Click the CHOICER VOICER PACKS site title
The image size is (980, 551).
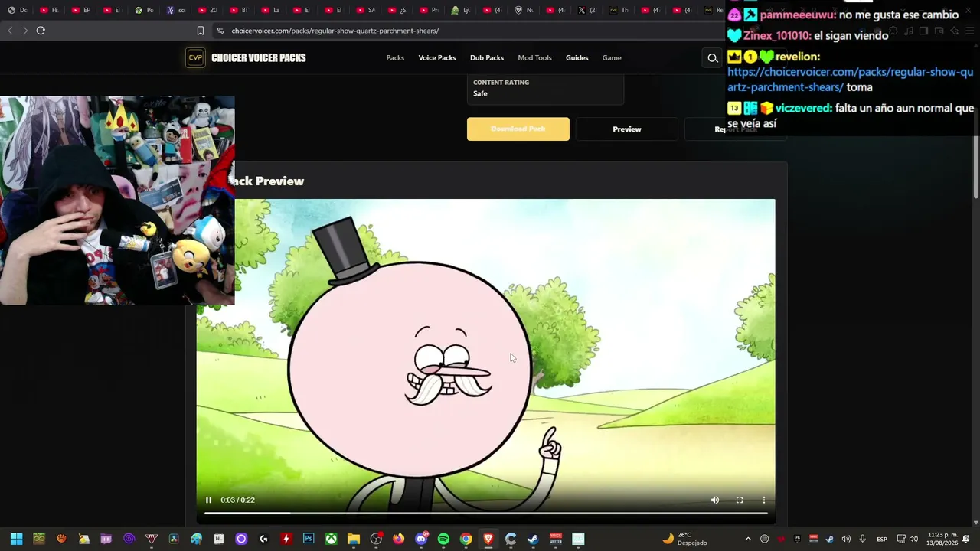(259, 58)
